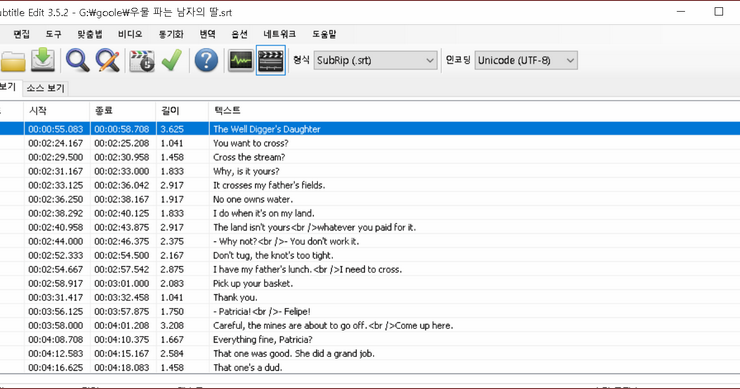
Task: Click end time 00:04:01.208
Action: click(122, 325)
